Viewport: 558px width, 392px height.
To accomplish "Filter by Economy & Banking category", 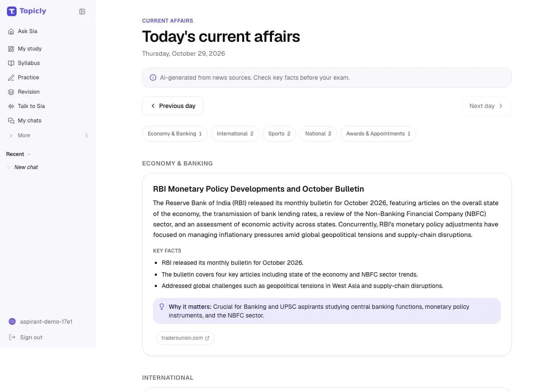I will tap(175, 134).
